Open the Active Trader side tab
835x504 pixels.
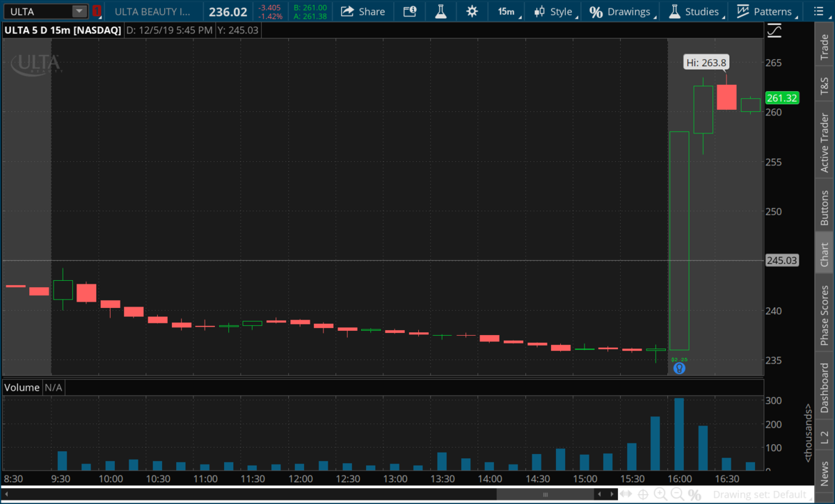(825, 143)
